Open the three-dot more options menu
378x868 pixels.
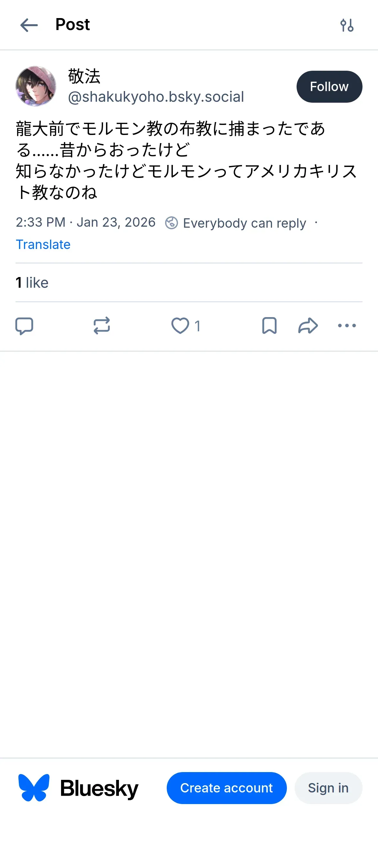click(347, 326)
